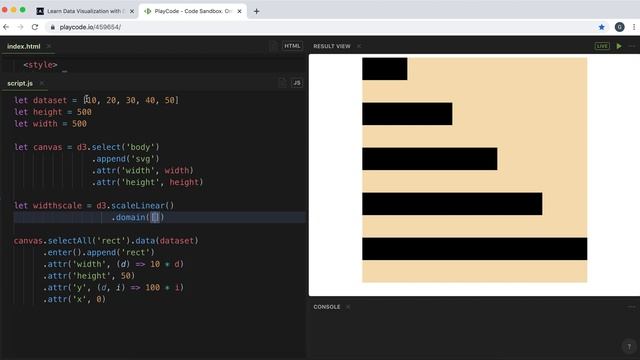Click the d3.select('body') code line
Image resolution: width=640 pixels, height=360 pixels.
click(x=87, y=147)
